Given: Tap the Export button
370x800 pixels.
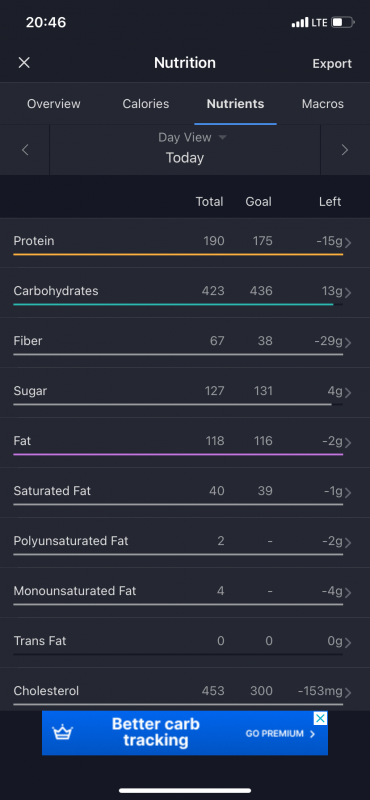Looking at the screenshot, I should click(332, 64).
